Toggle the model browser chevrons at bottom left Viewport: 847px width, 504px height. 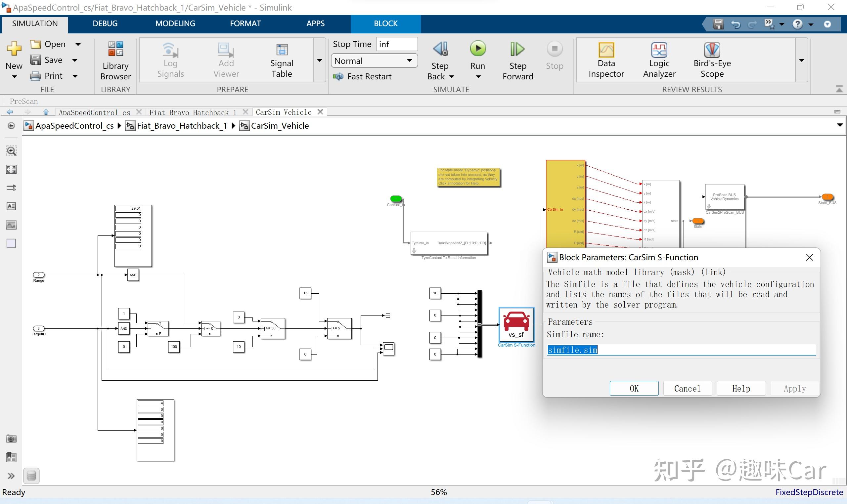coord(11,476)
